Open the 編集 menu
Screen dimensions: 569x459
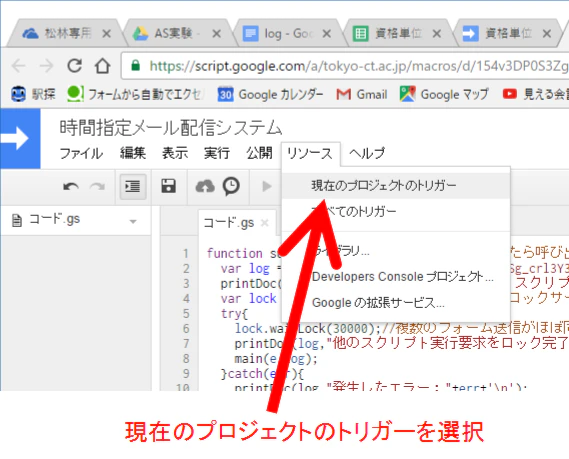pyautogui.click(x=133, y=153)
